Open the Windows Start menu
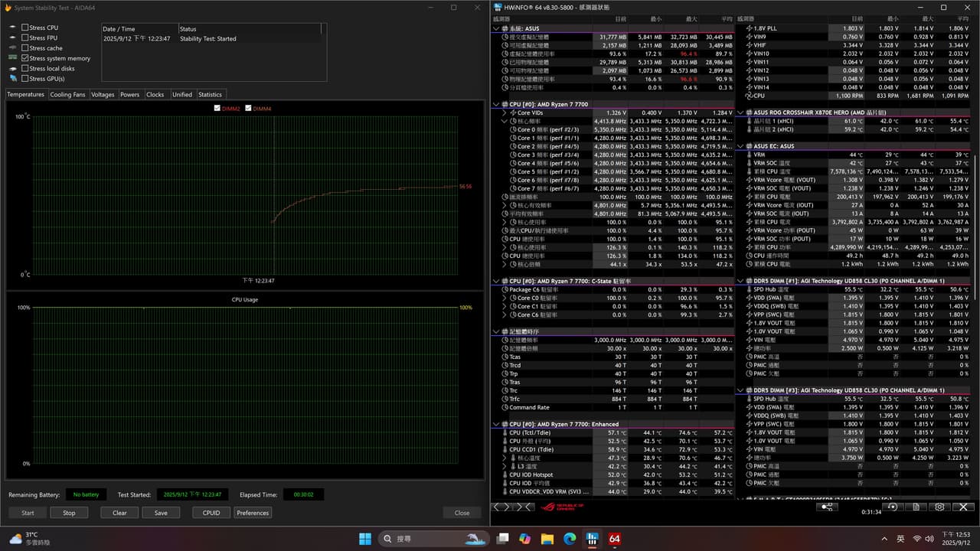The image size is (980, 551). (x=364, y=539)
